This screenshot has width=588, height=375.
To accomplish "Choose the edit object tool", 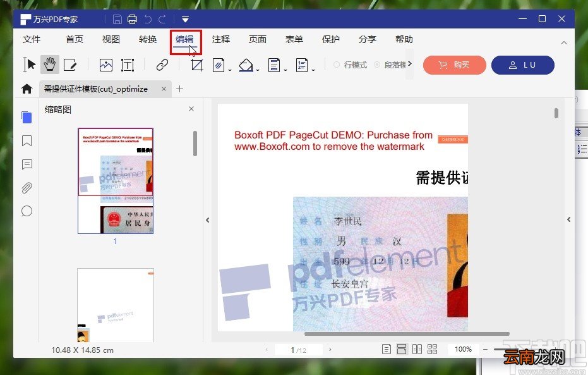I will 70,65.
